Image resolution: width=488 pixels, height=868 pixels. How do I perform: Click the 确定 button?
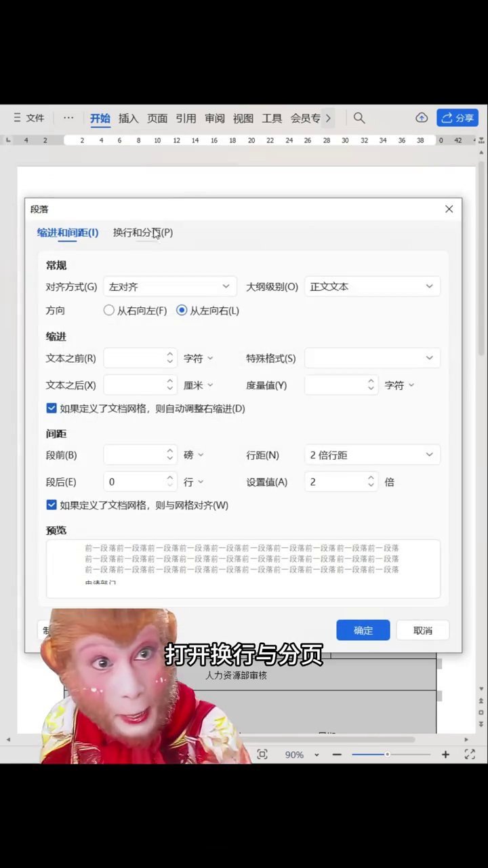tap(363, 630)
